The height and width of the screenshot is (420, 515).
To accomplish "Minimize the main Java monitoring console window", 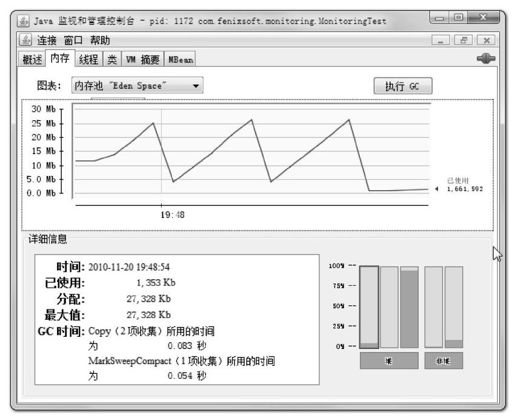I will tap(440, 18).
